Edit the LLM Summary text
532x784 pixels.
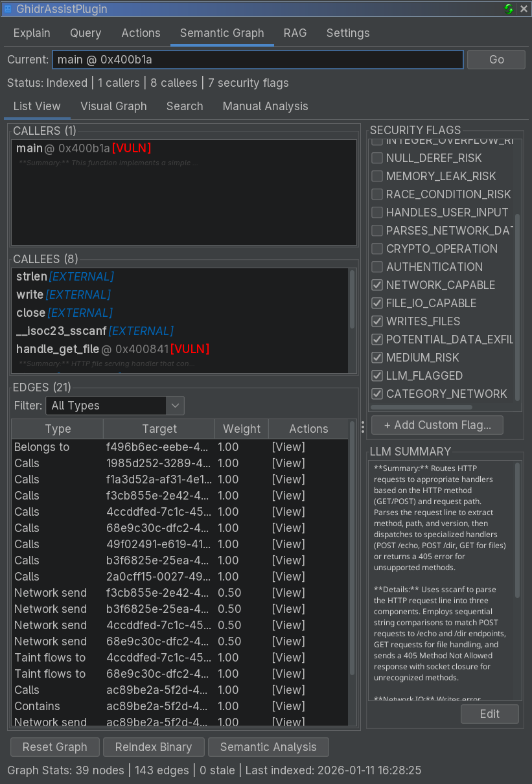click(x=489, y=713)
